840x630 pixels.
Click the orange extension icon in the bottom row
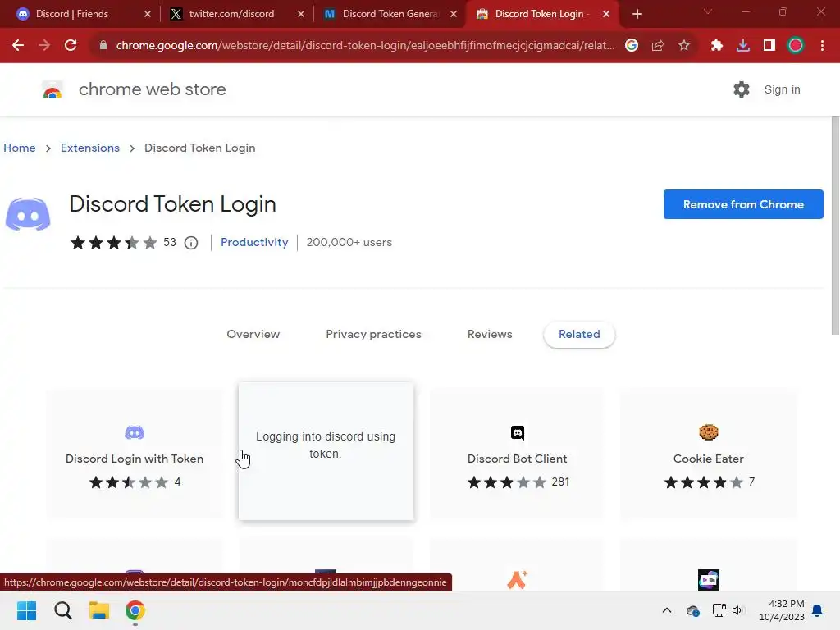click(x=518, y=580)
